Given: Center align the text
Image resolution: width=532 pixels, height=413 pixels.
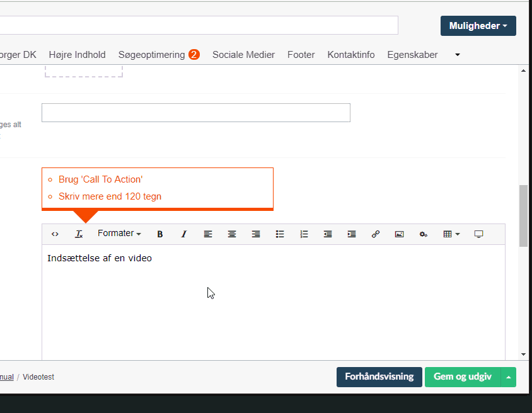Looking at the screenshot, I should [232, 234].
